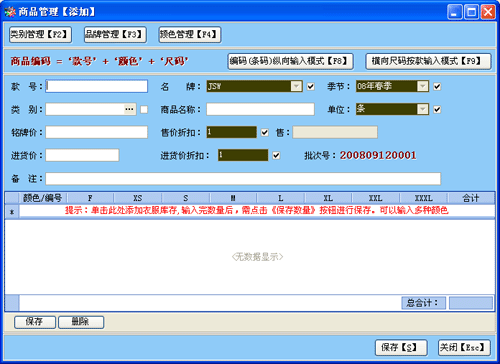Click the 备注 remarks field

point(243,179)
